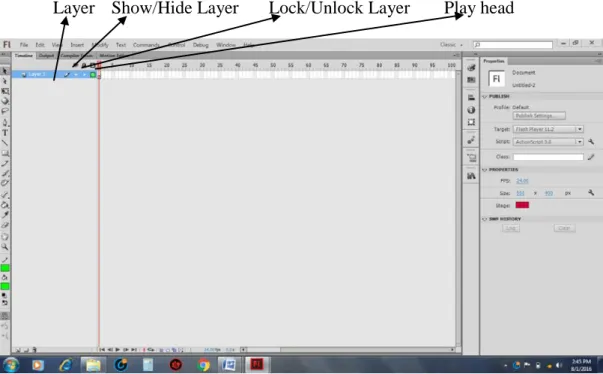Image resolution: width=603 pixels, height=374 pixels.
Task: Open the Info panel from dock
Action: (471, 110)
